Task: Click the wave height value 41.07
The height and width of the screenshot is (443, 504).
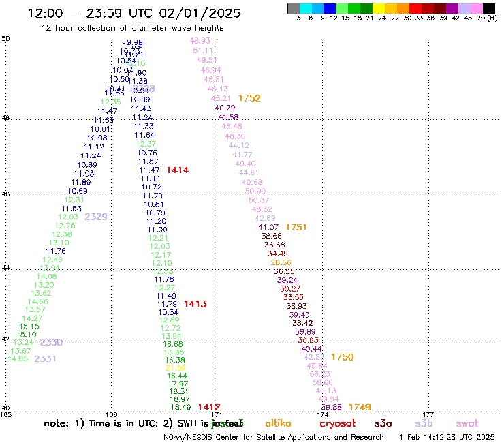Action: (268, 227)
